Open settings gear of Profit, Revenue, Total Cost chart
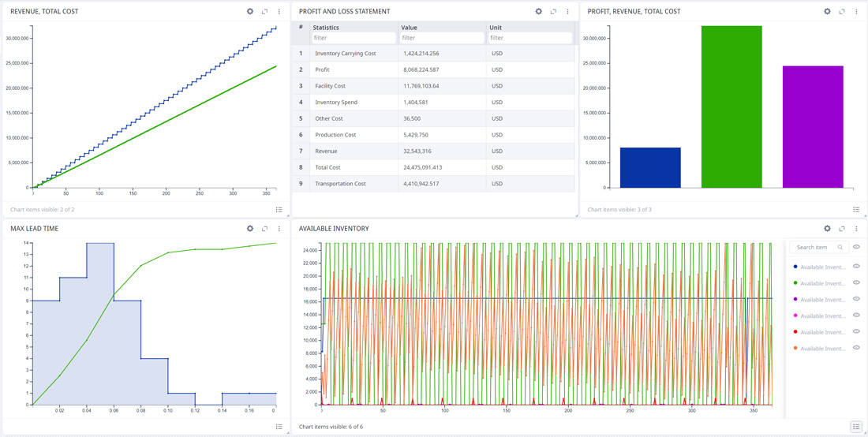Image resolution: width=868 pixels, height=437 pixels. pyautogui.click(x=827, y=11)
